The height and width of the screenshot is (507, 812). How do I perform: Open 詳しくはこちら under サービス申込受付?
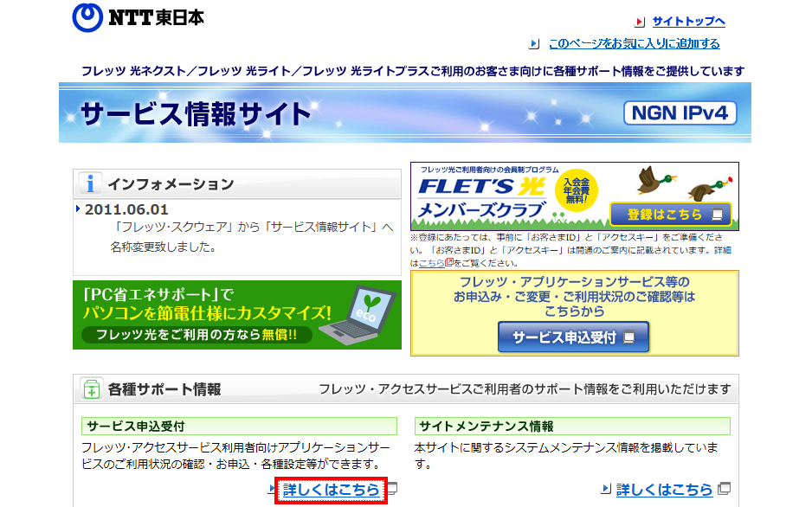pos(331,490)
